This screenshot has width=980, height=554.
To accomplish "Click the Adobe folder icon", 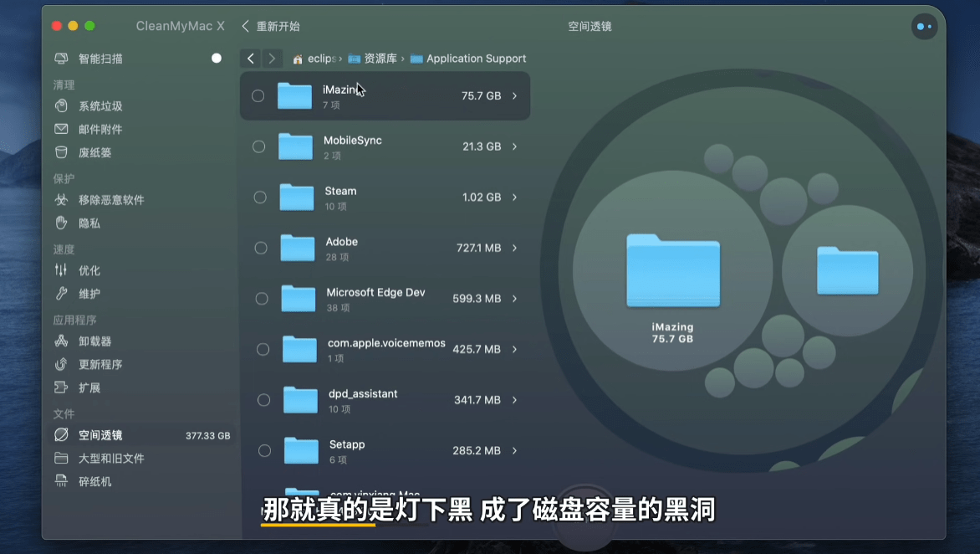I will point(298,248).
